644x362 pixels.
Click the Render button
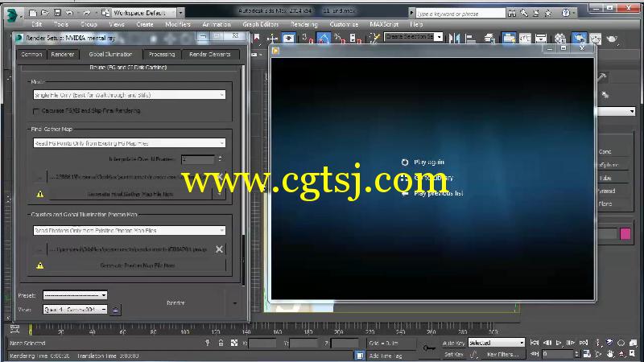point(175,303)
